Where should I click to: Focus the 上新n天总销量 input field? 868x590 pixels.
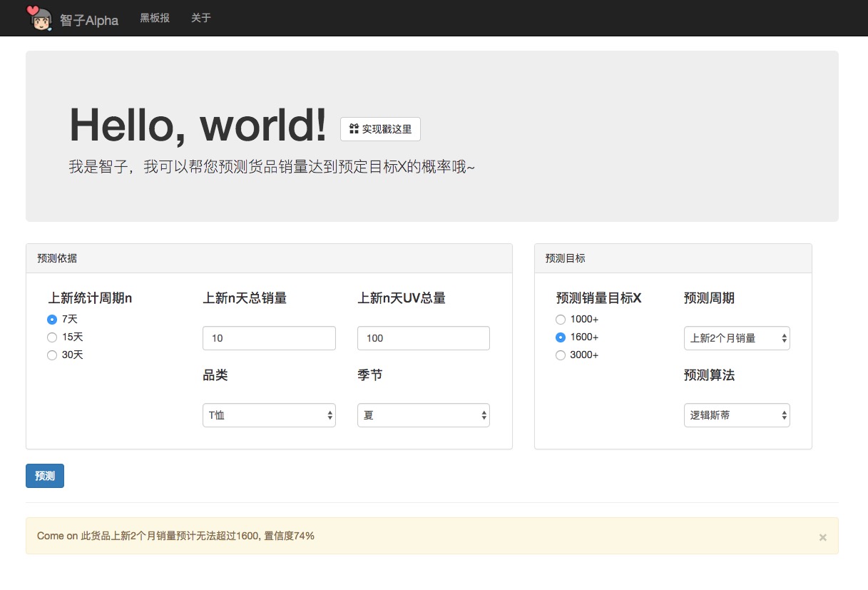pyautogui.click(x=269, y=338)
